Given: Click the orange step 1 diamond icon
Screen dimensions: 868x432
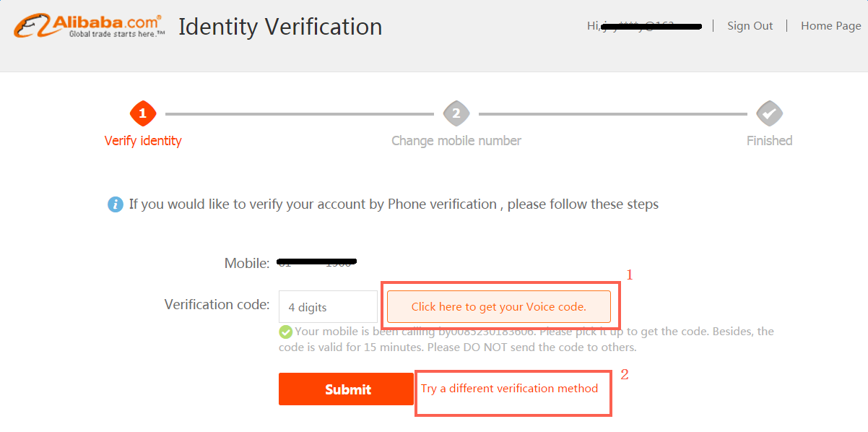Looking at the screenshot, I should pos(143,113).
